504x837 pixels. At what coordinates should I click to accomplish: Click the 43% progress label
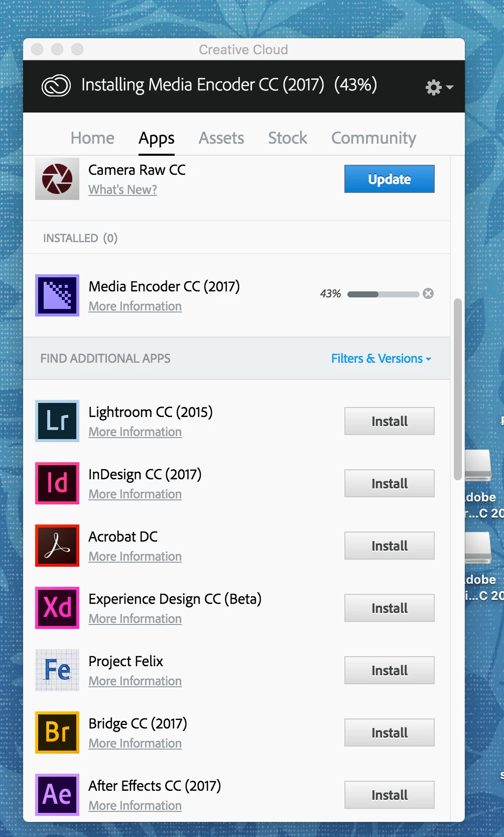[x=330, y=294]
